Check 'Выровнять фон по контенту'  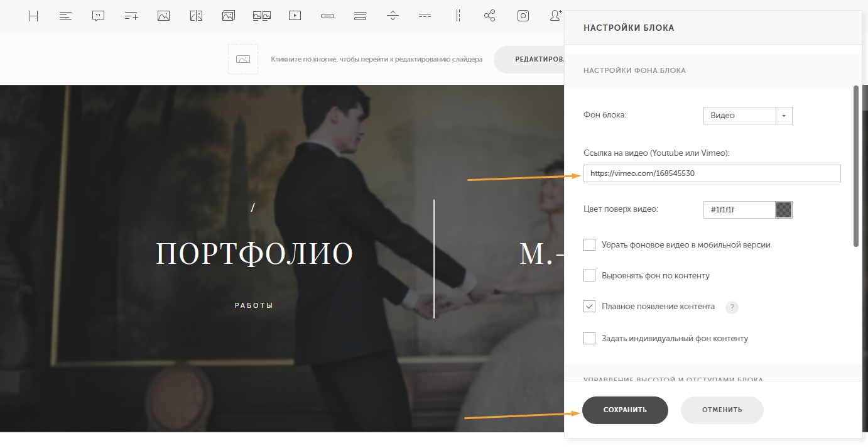coord(589,275)
